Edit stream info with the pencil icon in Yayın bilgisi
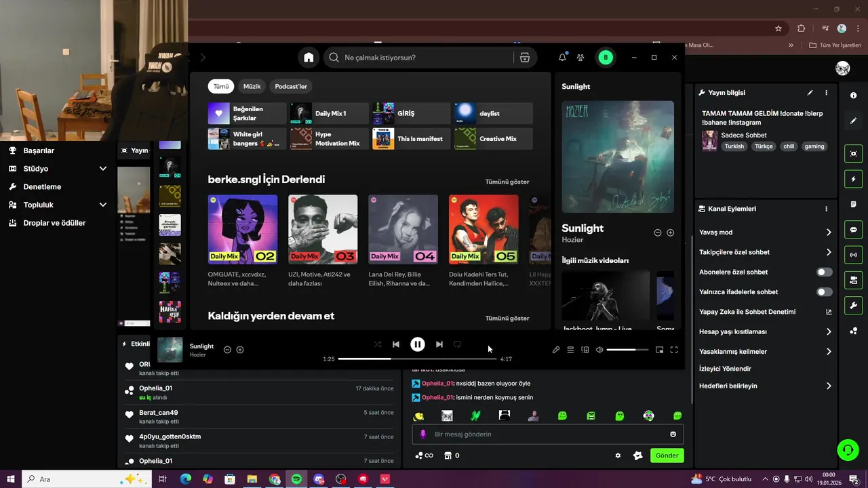868x488 pixels. click(x=810, y=92)
